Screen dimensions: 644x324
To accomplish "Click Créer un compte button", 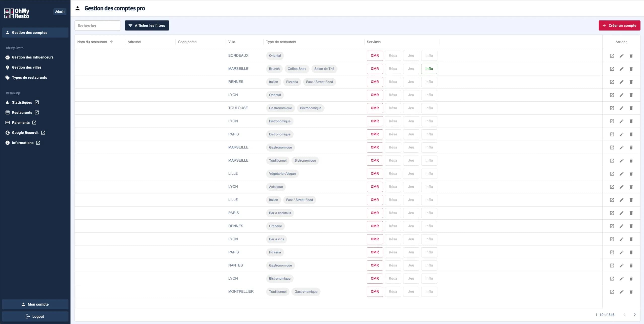I will (x=619, y=25).
